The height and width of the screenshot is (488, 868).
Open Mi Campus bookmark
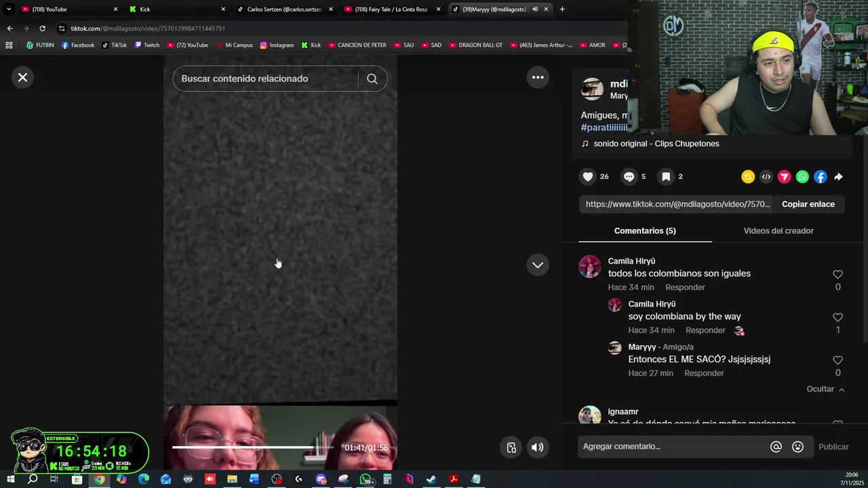coord(234,45)
